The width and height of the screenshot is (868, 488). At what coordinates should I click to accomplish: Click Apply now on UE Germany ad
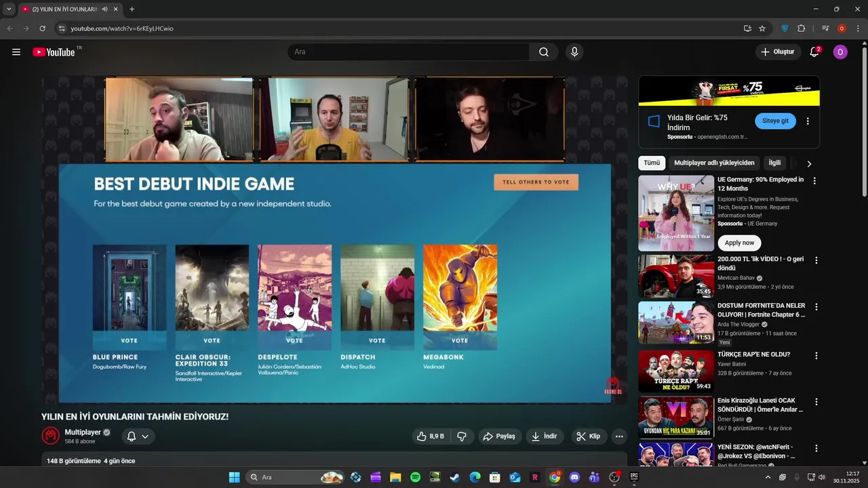tap(739, 243)
